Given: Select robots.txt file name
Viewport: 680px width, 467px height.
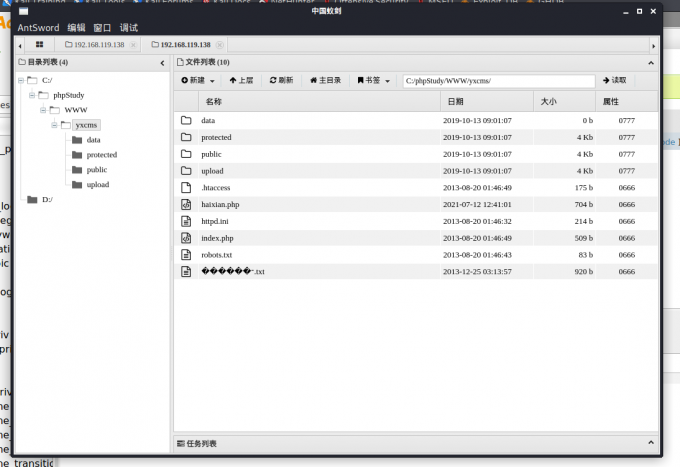Looking at the screenshot, I should tap(217, 255).
